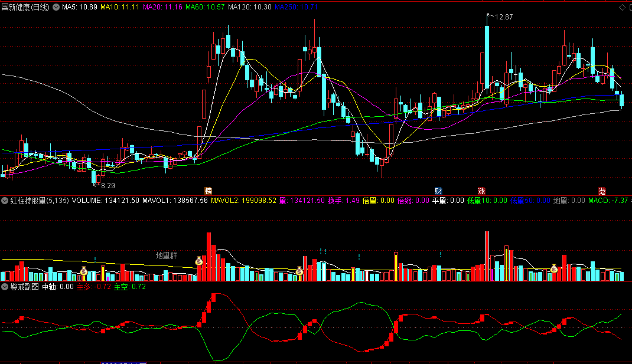Open the 港 info marker

point(602,191)
